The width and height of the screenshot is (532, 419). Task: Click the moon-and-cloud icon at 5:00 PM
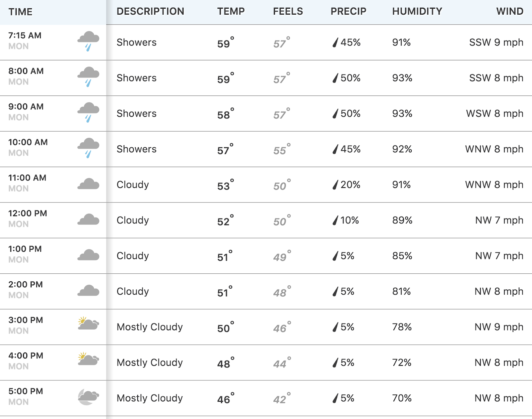[88, 397]
